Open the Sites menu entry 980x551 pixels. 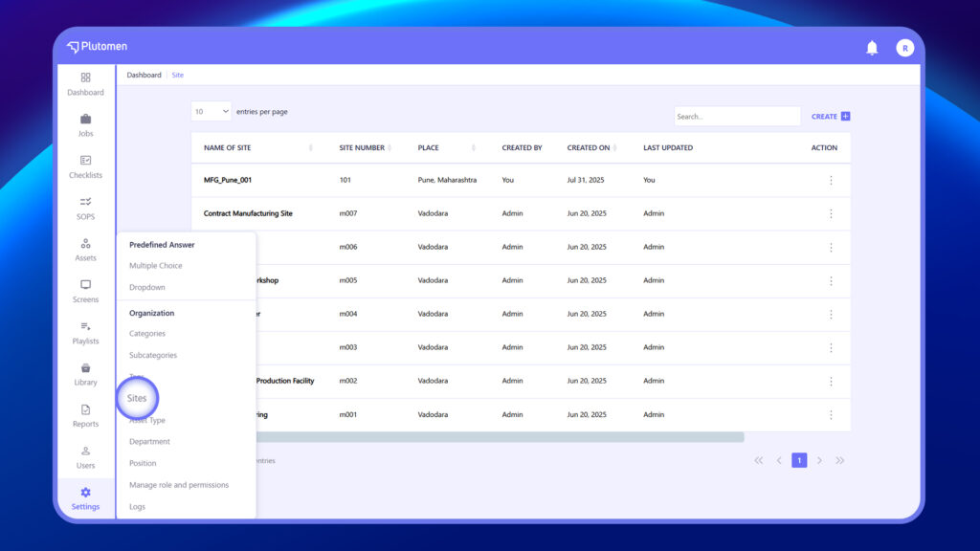click(137, 398)
